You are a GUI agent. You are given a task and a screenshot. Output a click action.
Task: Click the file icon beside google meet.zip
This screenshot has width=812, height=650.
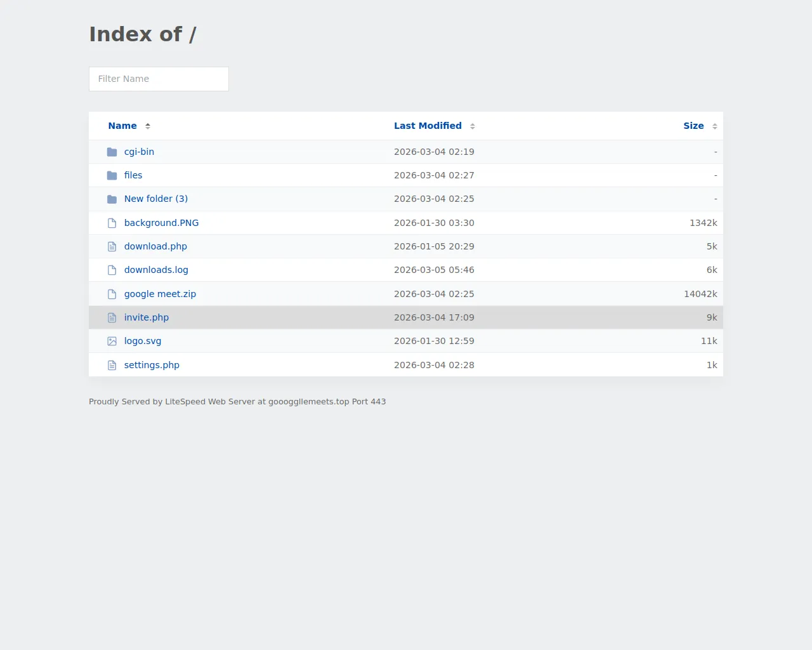click(x=112, y=295)
